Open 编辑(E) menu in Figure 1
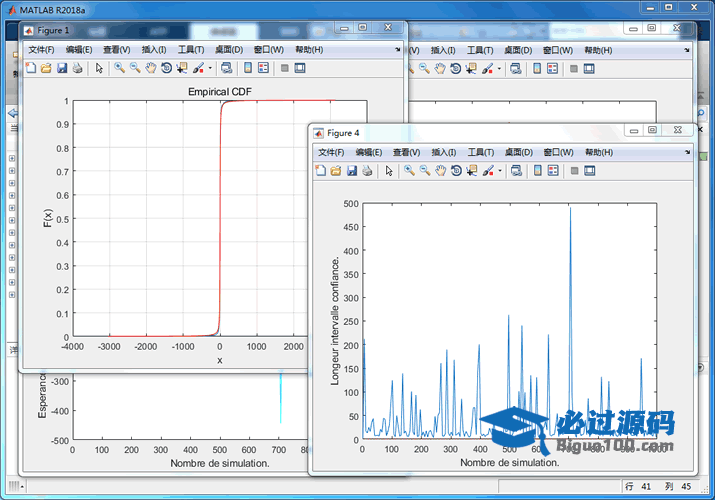The width and height of the screenshot is (715, 500). click(79, 50)
